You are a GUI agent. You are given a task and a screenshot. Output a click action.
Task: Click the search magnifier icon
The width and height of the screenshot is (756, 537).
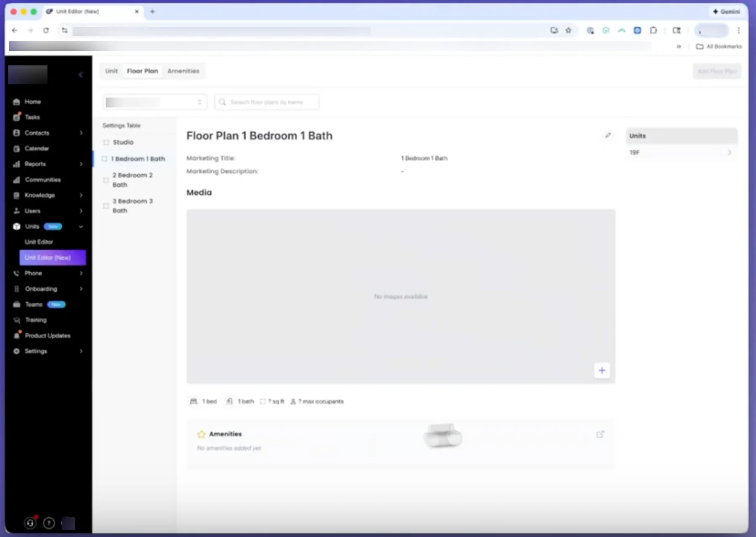[x=223, y=102]
